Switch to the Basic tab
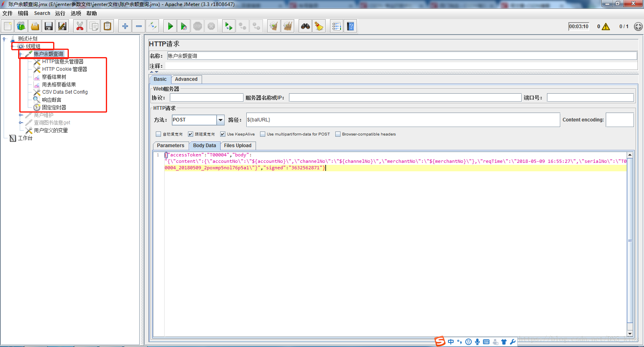 (160, 79)
